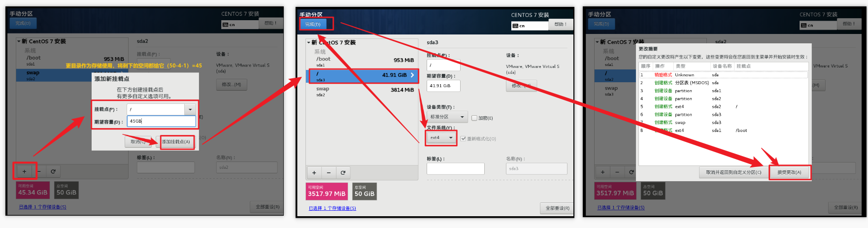Click 接受更改(A) accept changes button
This screenshot has width=868, height=228.
pos(789,172)
